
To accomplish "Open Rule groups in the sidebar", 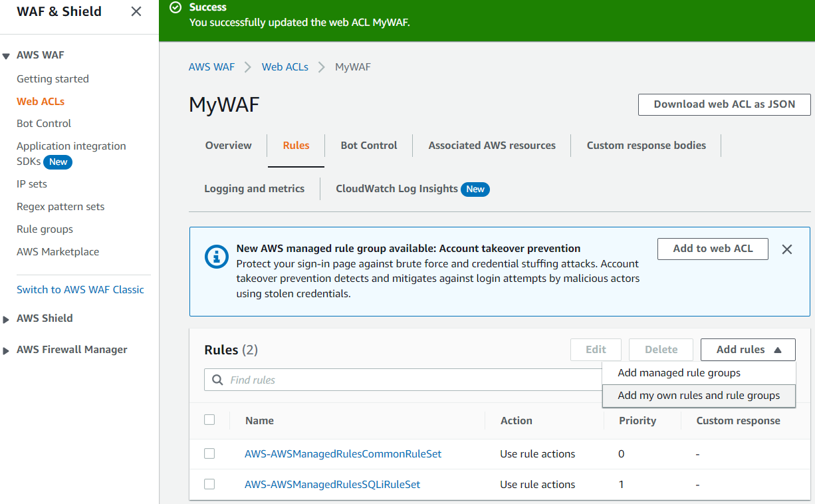I will click(45, 229).
